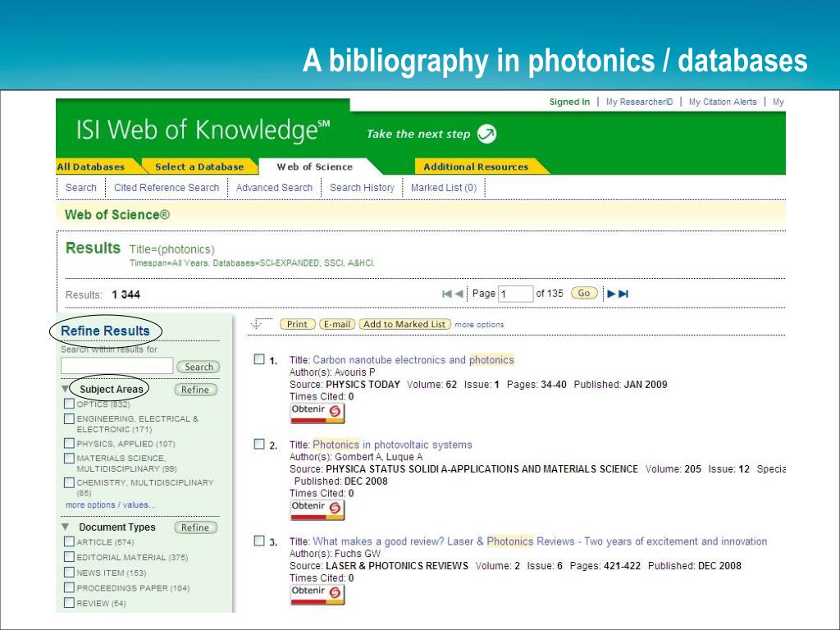Click Add to Marked List button
Image resolution: width=840 pixels, height=630 pixels.
404,324
